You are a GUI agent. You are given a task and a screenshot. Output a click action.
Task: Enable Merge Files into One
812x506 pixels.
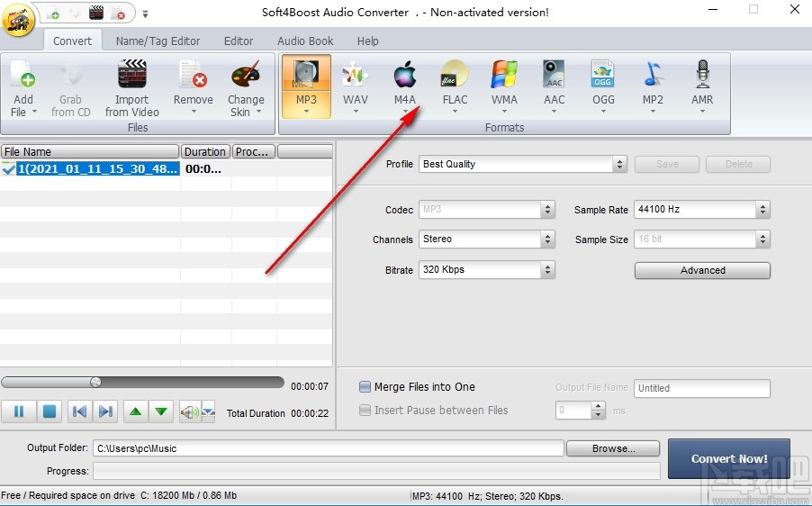pos(365,387)
